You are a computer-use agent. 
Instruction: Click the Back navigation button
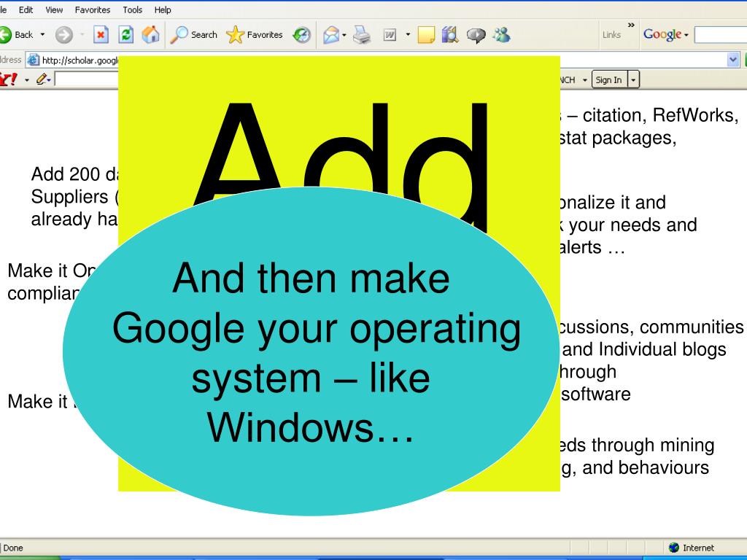pos(16,35)
